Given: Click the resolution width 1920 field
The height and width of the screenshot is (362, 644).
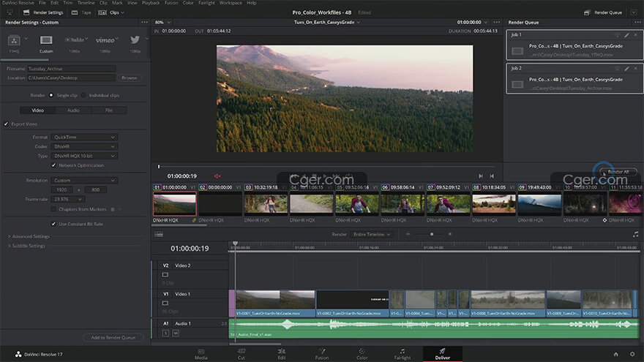Looking at the screenshot, I should (61, 190).
